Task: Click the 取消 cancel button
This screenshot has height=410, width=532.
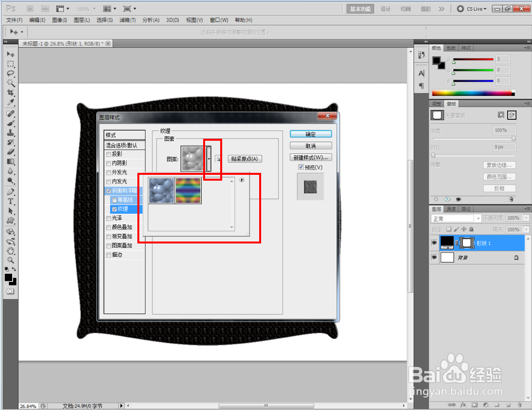Action: pos(311,146)
